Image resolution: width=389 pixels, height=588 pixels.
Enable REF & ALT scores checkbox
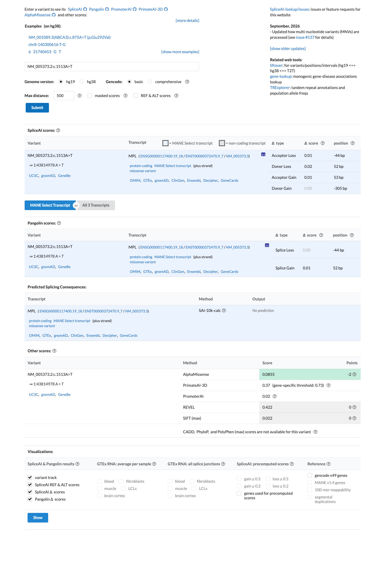point(136,96)
